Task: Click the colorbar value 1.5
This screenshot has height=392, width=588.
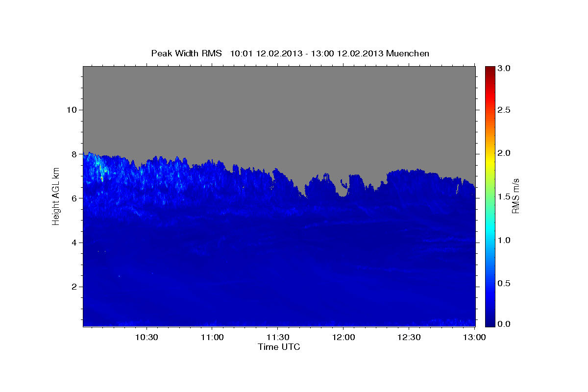Action: coord(504,196)
